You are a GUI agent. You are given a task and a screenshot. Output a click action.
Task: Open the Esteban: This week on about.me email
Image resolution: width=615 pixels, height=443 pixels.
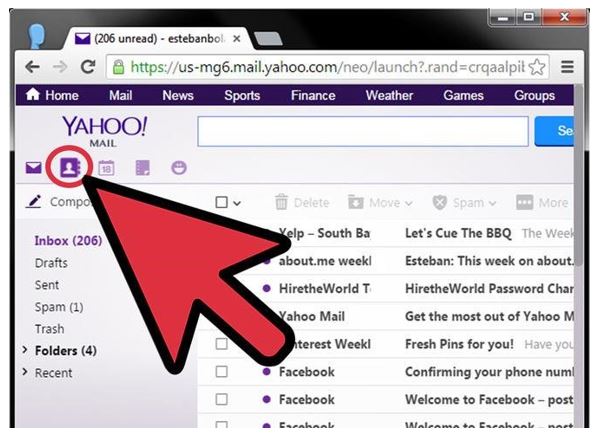[489, 261]
